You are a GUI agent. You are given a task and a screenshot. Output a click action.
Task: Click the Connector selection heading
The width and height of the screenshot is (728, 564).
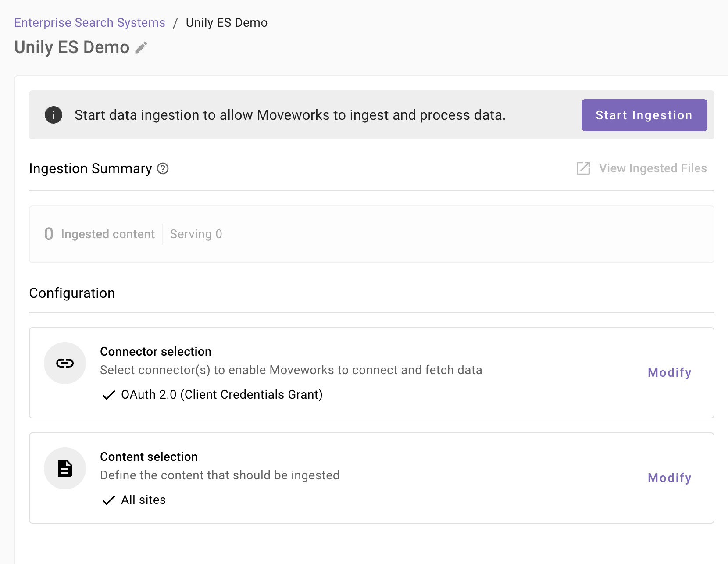[156, 352]
